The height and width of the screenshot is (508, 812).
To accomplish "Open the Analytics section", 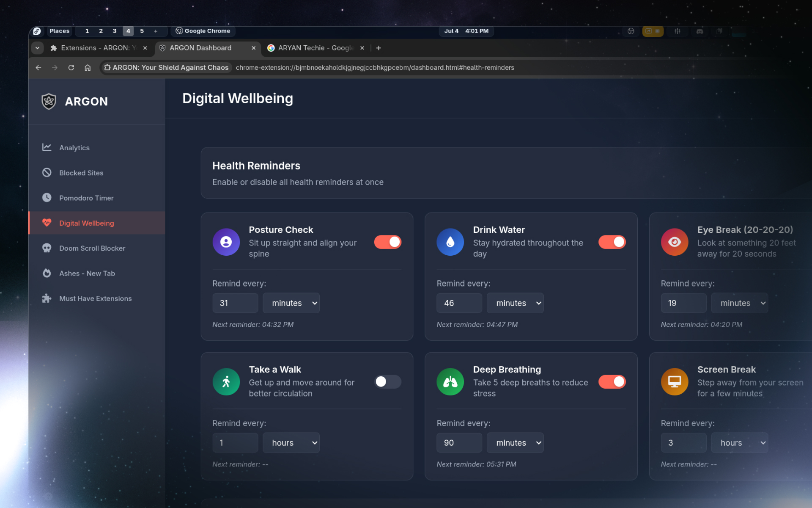I will 97,147.
